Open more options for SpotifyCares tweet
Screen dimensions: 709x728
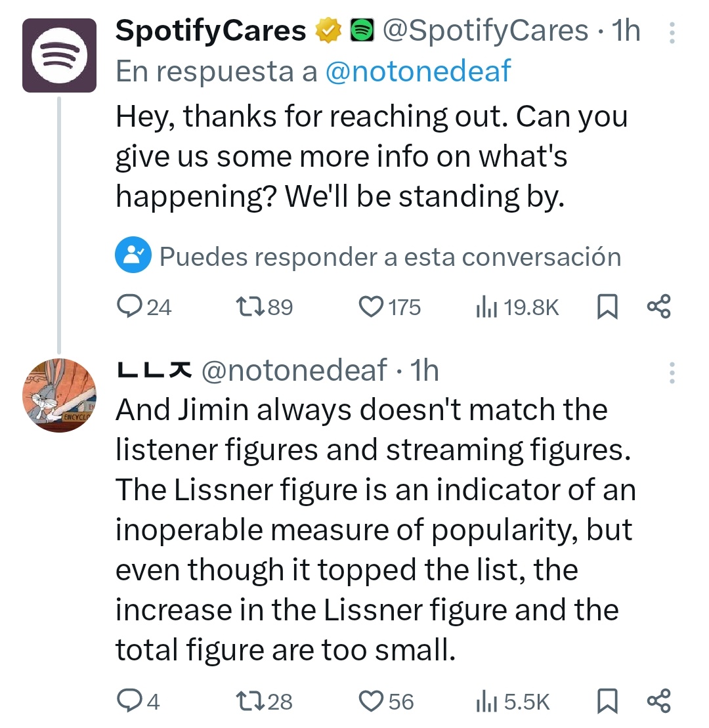point(672,33)
